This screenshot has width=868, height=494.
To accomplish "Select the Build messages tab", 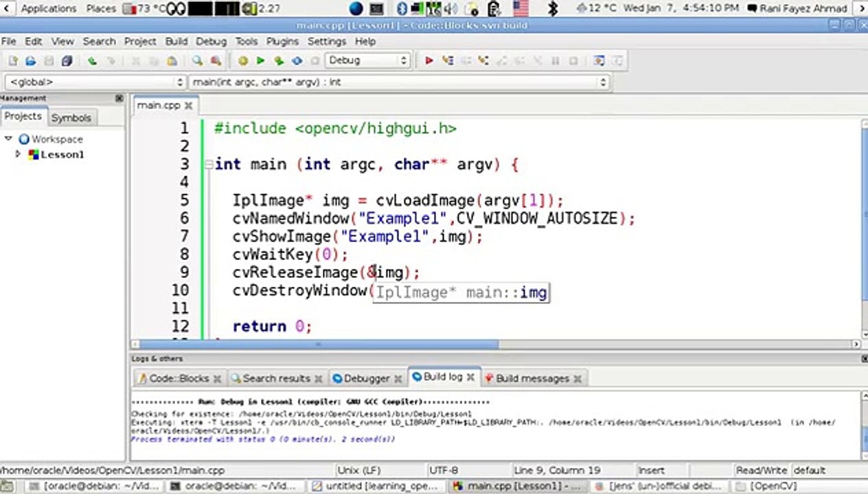I will click(532, 378).
